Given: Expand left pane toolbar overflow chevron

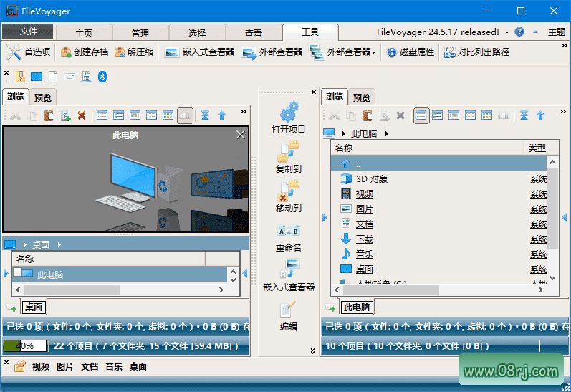Looking at the screenshot, I should [x=244, y=112].
